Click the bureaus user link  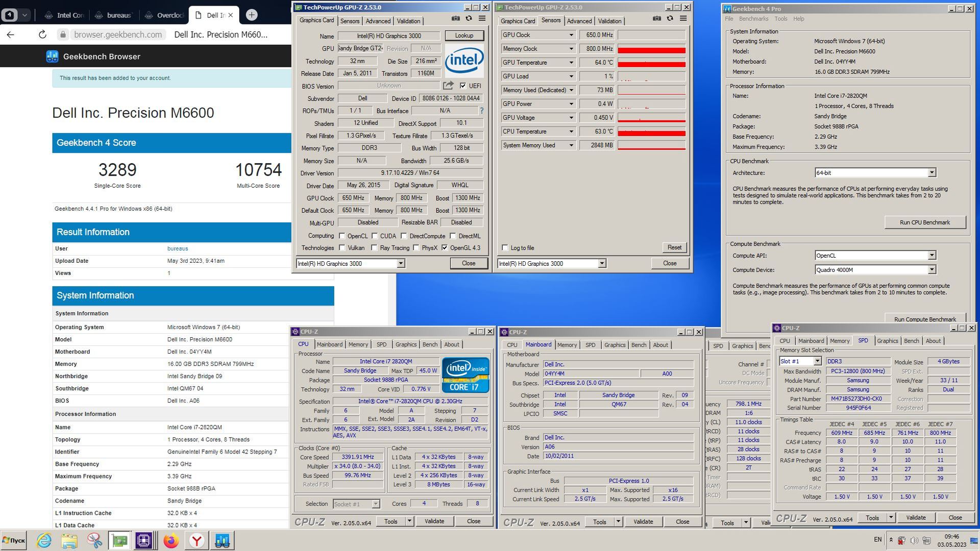[178, 248]
